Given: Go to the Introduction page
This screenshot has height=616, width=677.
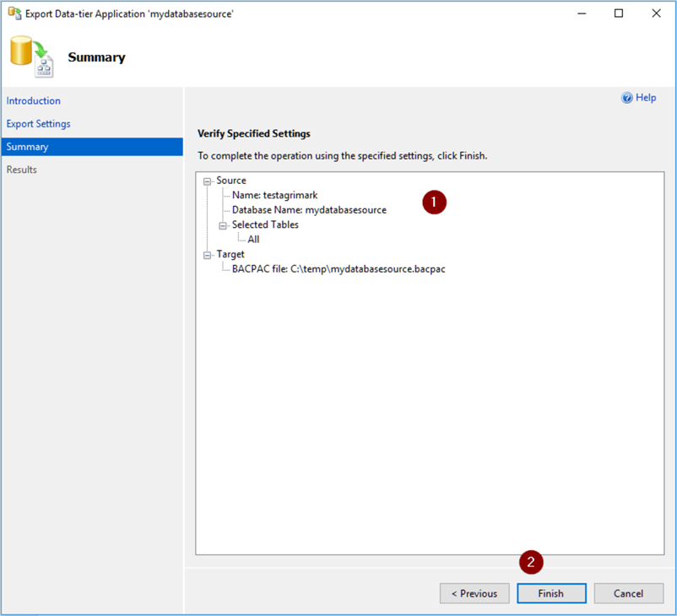Looking at the screenshot, I should click(x=34, y=101).
